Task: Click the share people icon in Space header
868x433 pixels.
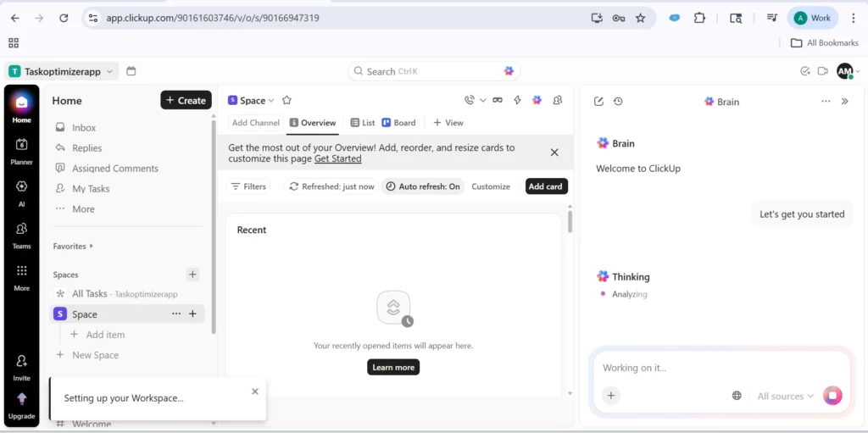Action: point(558,100)
